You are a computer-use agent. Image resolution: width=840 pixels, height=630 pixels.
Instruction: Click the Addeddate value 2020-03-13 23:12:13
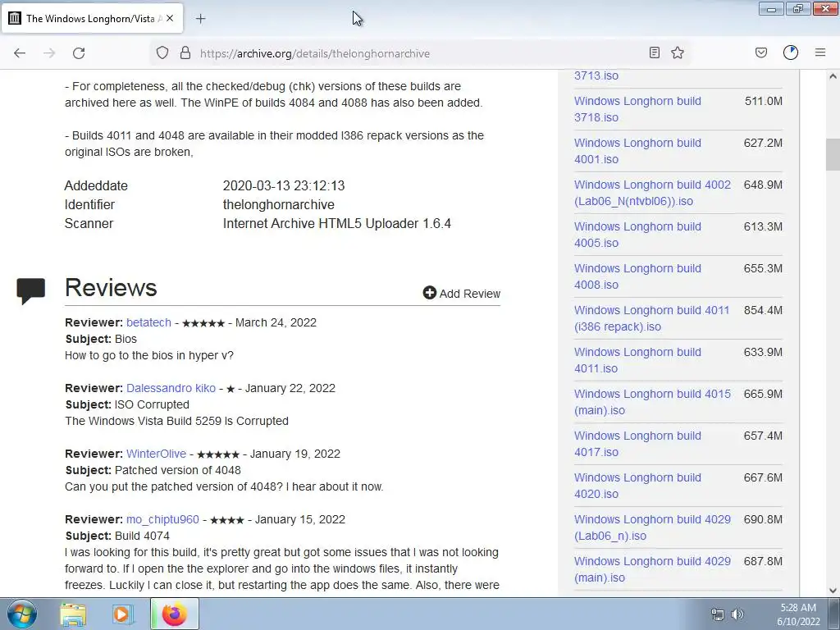click(284, 186)
